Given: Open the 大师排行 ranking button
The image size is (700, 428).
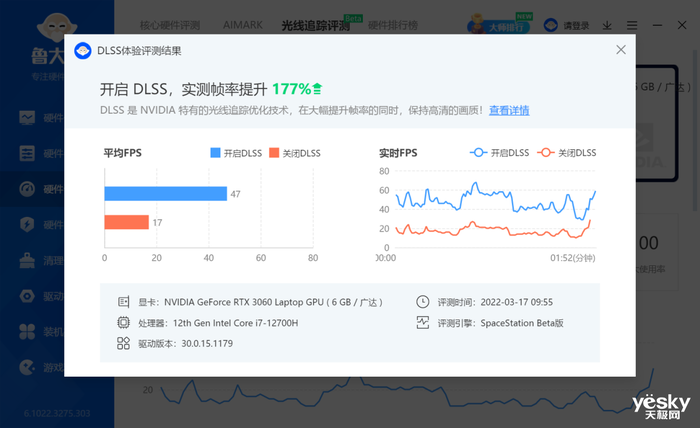Looking at the screenshot, I should (499, 25).
